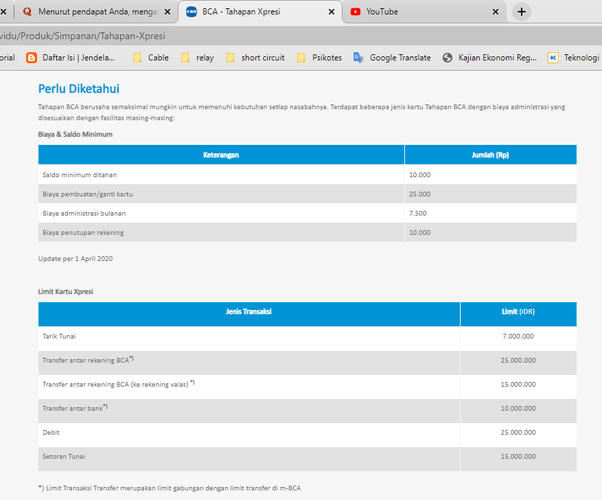Click the Keterangan column header
The width and height of the screenshot is (602, 500).
pos(221,155)
